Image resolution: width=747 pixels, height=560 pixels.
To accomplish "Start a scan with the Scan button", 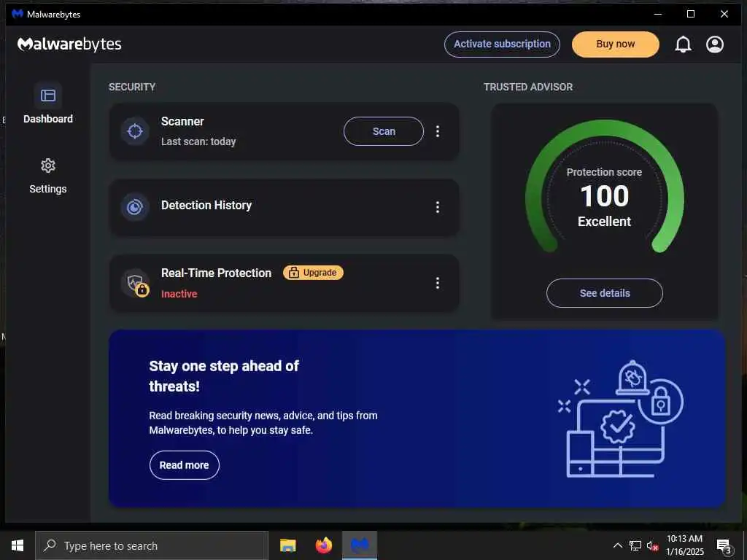I will coord(384,131).
